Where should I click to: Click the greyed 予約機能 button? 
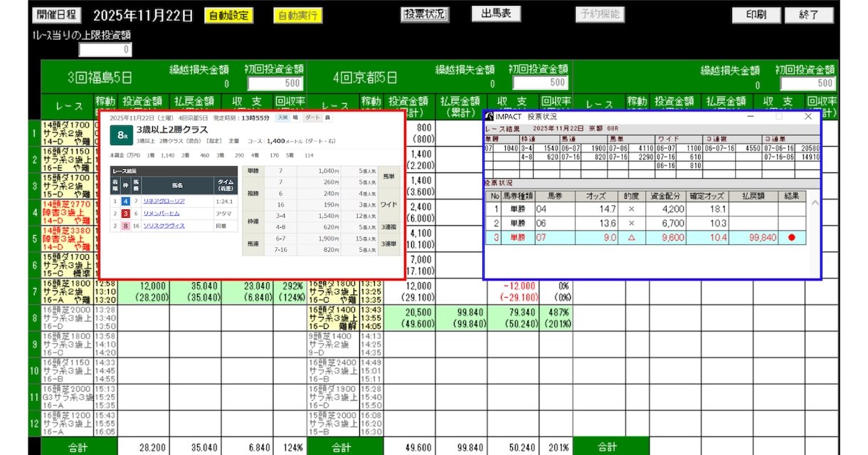coord(600,14)
